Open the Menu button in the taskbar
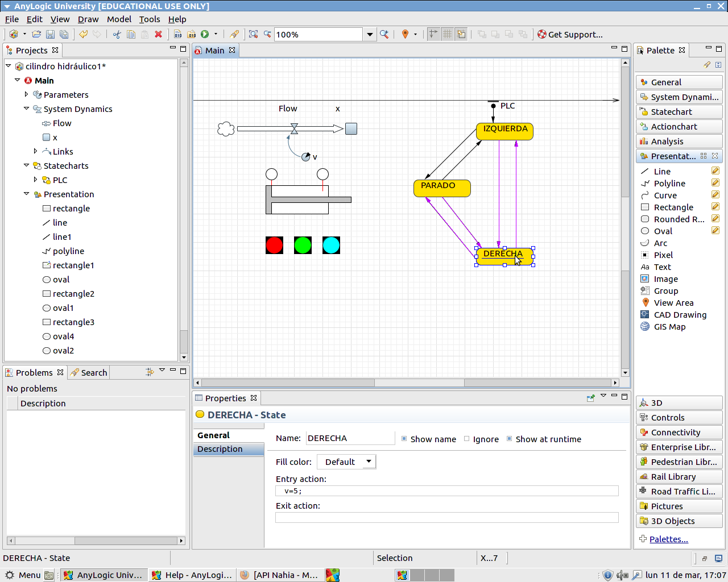This screenshot has width=728, height=582. coord(23,575)
